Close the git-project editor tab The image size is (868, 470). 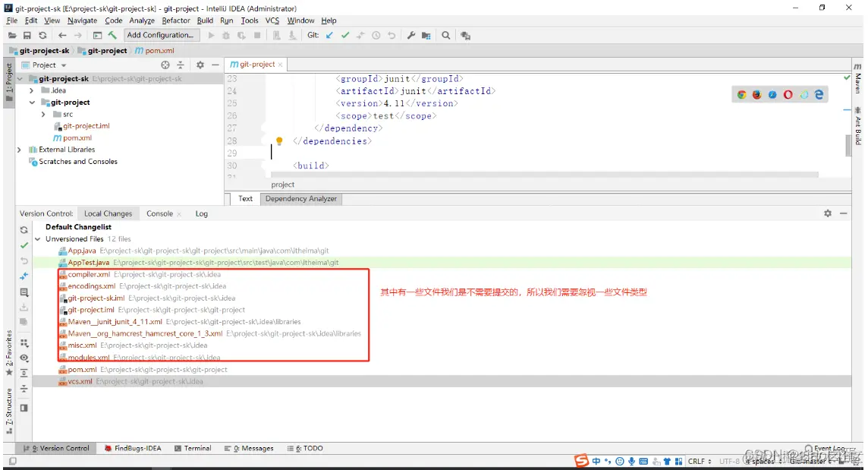tap(280, 65)
